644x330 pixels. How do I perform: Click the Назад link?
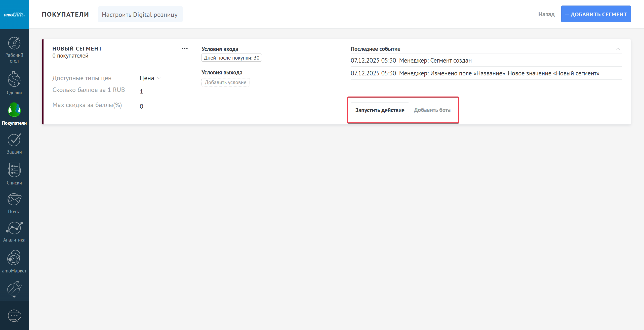click(546, 14)
